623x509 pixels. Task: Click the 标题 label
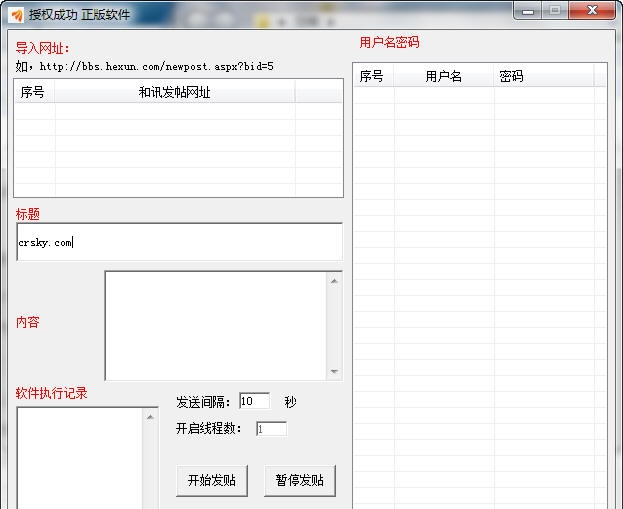pos(28,214)
